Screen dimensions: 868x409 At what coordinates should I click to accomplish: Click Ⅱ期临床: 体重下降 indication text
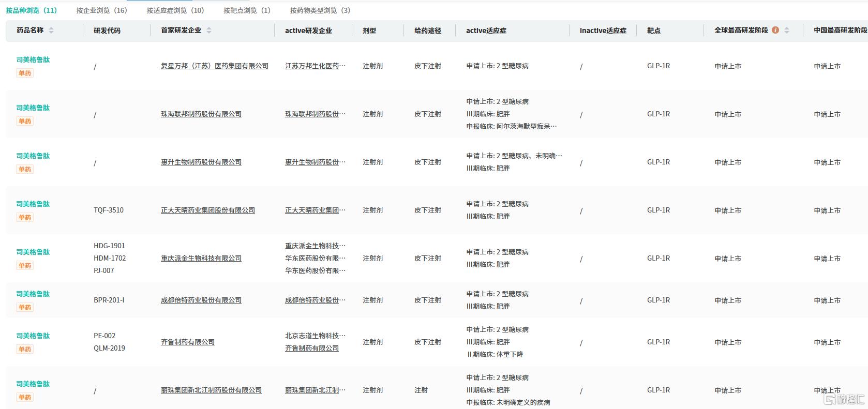[495, 355]
